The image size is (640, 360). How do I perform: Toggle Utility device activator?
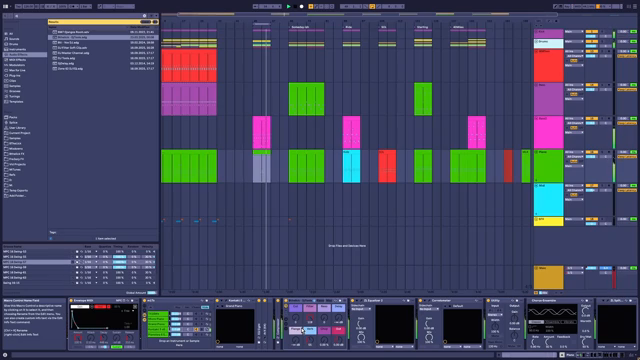488,300
